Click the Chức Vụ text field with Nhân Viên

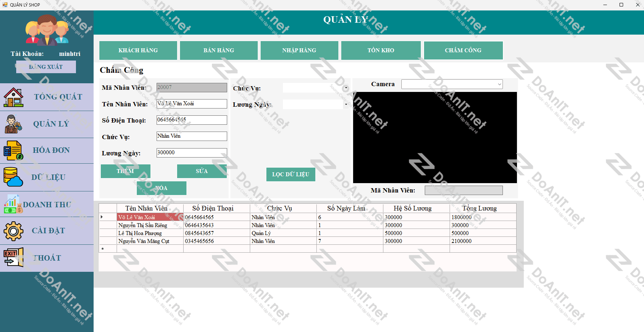(192, 136)
